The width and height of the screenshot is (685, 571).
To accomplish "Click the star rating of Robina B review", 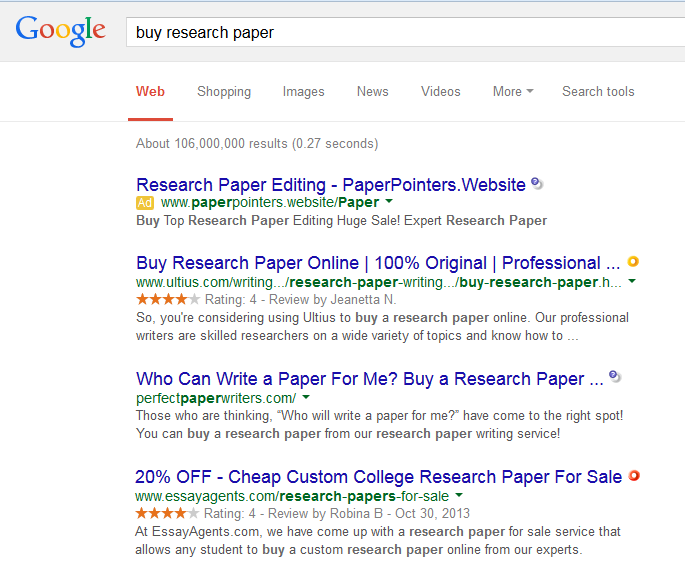I will tap(167, 513).
